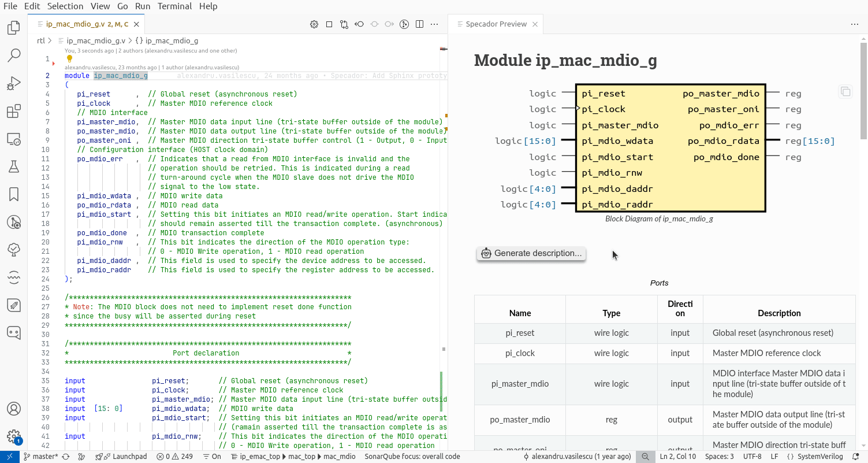Screen dimensions: 868x463
Task: Open the master branch picker
Action: pos(40,456)
